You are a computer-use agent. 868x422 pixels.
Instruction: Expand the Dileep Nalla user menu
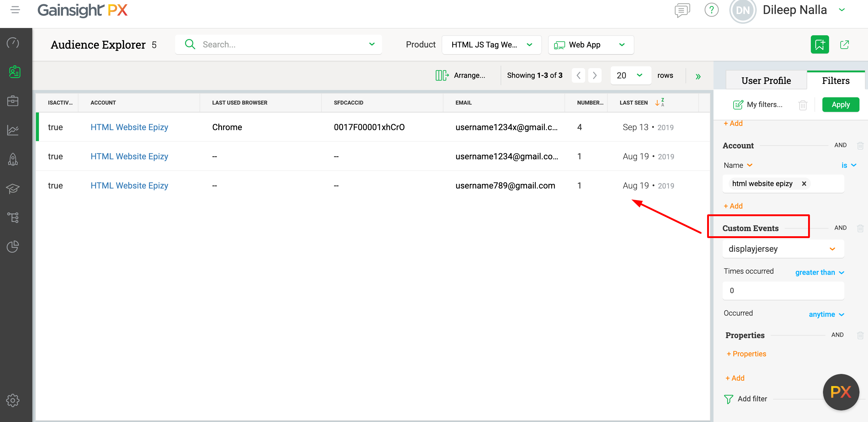click(842, 10)
